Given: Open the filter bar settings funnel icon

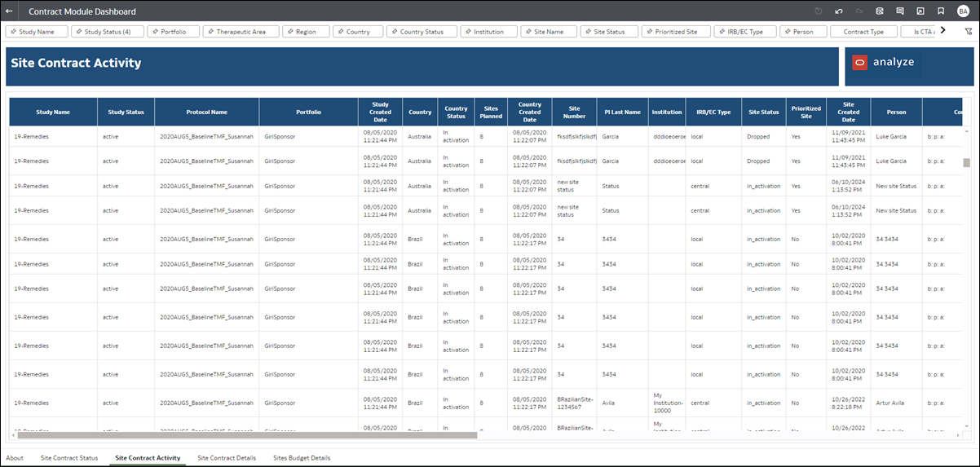Looking at the screenshot, I should [968, 32].
